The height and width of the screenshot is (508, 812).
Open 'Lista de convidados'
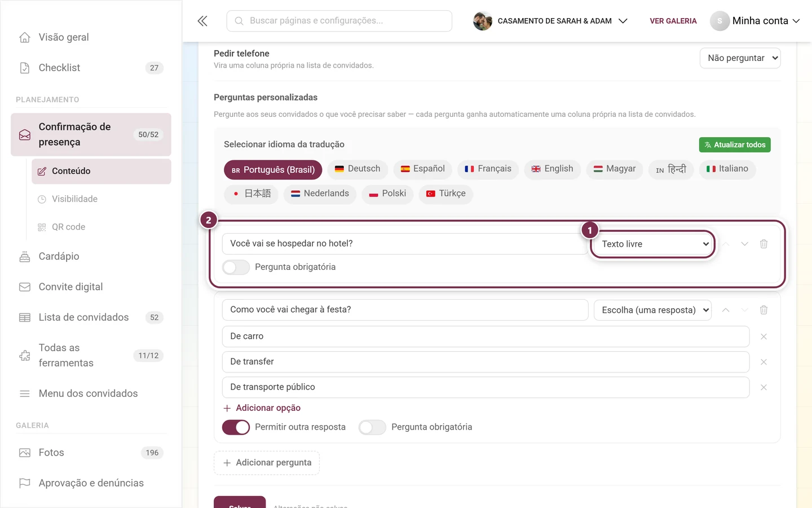91,317
